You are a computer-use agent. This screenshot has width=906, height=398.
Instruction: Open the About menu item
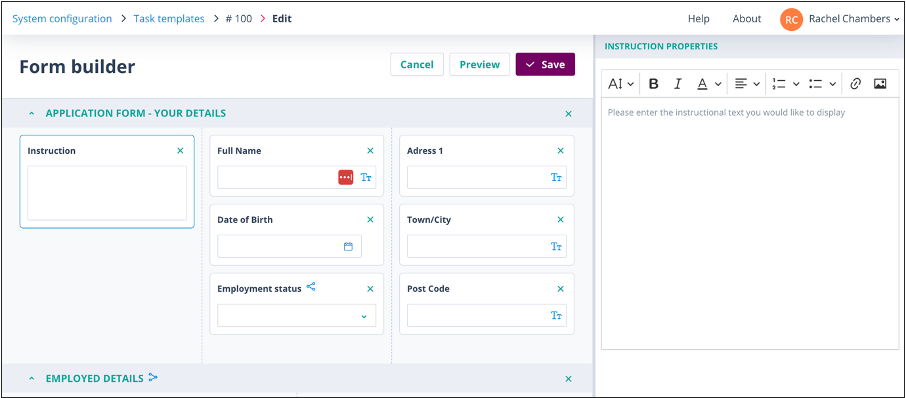point(747,18)
